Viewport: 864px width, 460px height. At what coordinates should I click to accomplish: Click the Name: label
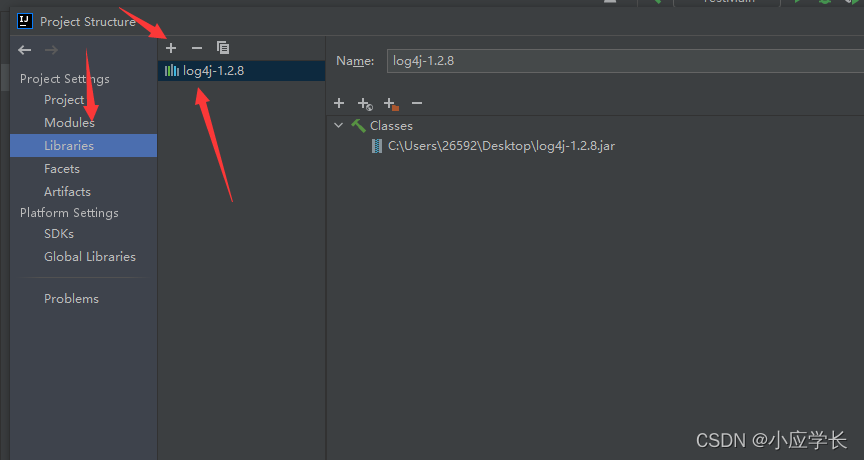click(x=355, y=61)
